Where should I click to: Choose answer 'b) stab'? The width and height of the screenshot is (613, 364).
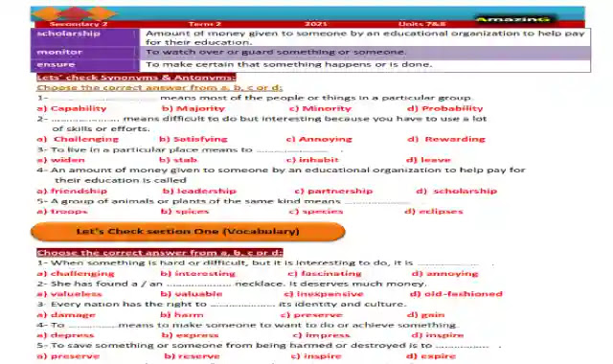point(178,160)
